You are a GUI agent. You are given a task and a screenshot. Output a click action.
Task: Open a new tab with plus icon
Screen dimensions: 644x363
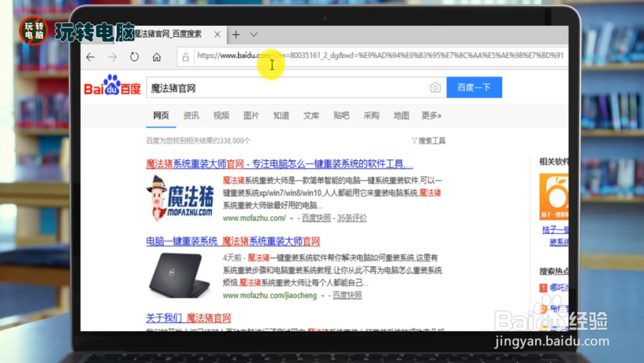[236, 35]
